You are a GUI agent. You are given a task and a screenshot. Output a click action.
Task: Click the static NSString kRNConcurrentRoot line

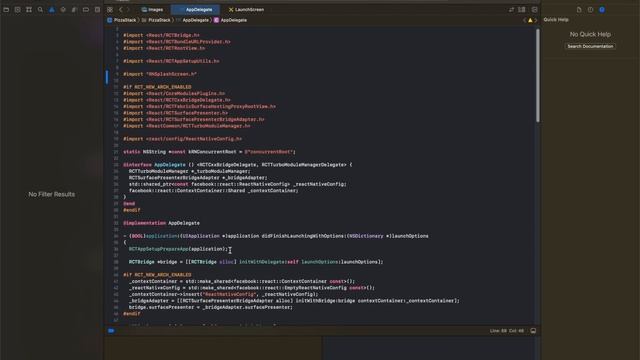tap(209, 151)
